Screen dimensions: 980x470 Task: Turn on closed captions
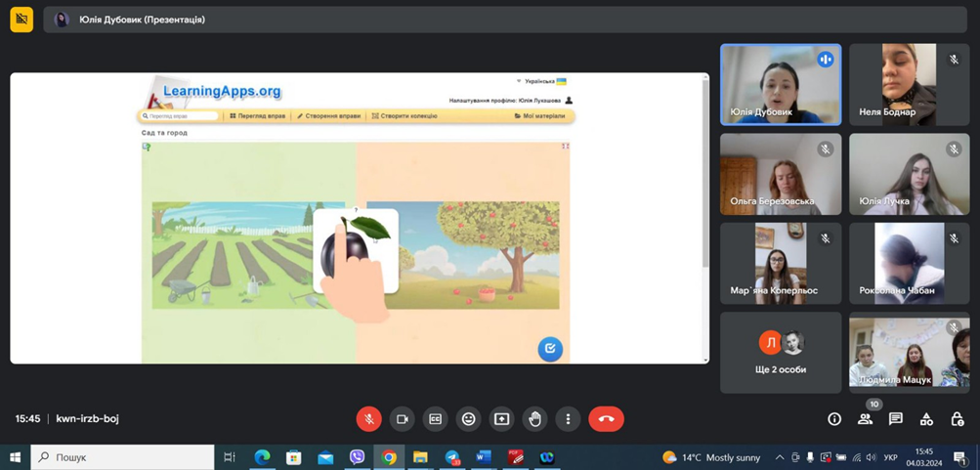pyautogui.click(x=435, y=419)
